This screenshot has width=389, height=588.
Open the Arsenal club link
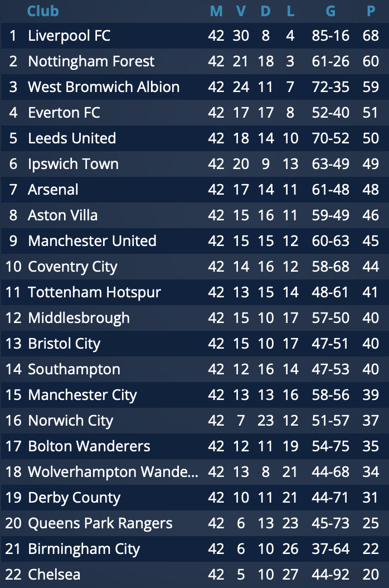53,190
